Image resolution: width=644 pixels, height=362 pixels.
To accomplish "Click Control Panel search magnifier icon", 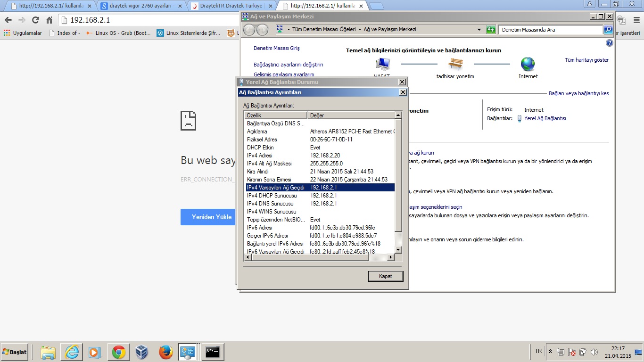I will [x=608, y=30].
